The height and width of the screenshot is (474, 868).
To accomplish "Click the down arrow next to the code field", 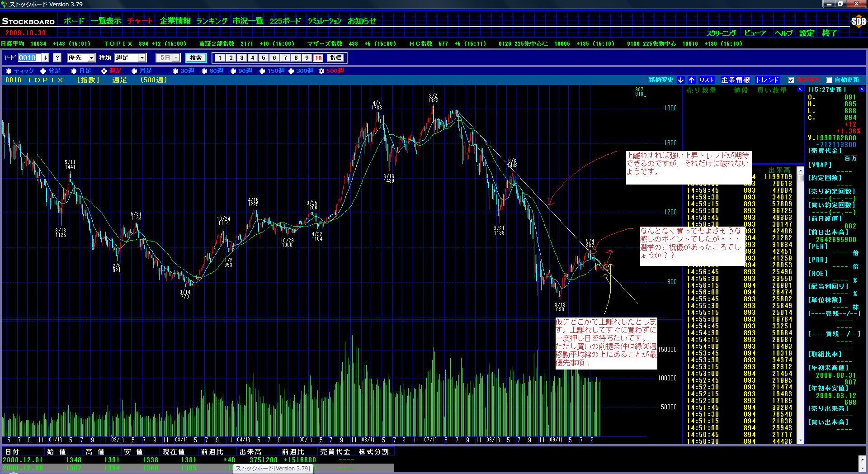I will (46, 57).
